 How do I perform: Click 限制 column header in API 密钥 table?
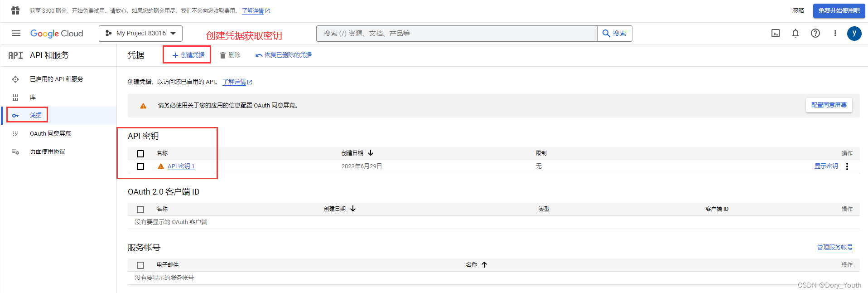click(541, 153)
